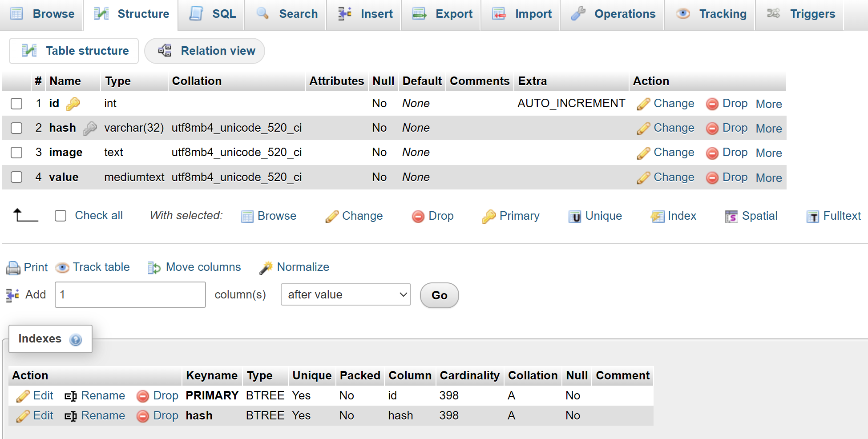868x439 pixels.
Task: Click the grey index key icon beside hash
Action: [90, 128]
